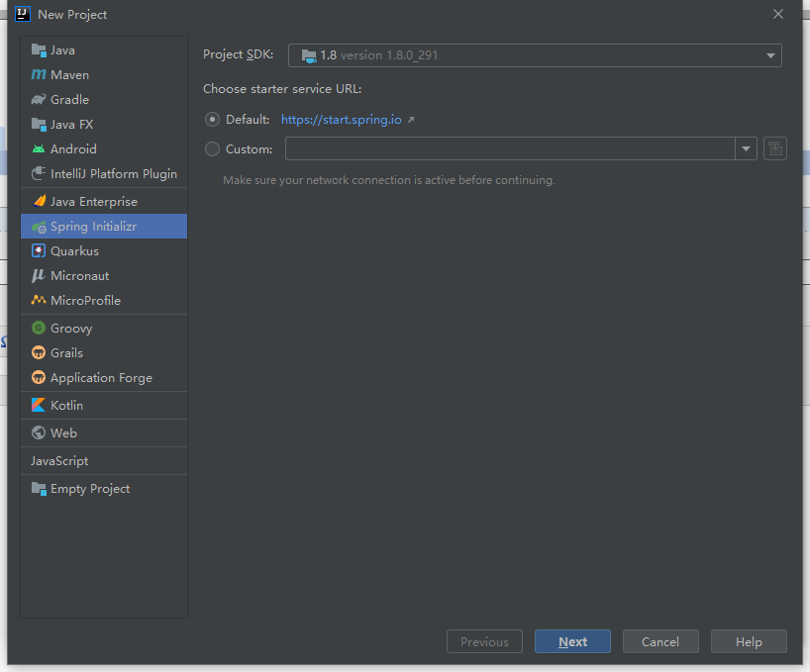Select Java Enterprise in the project list
This screenshot has height=672, width=810.
click(x=93, y=202)
